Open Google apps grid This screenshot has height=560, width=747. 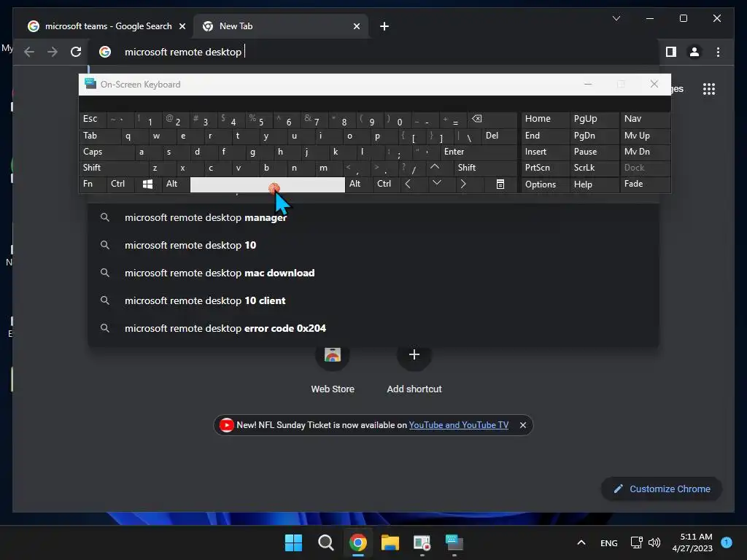coord(709,89)
